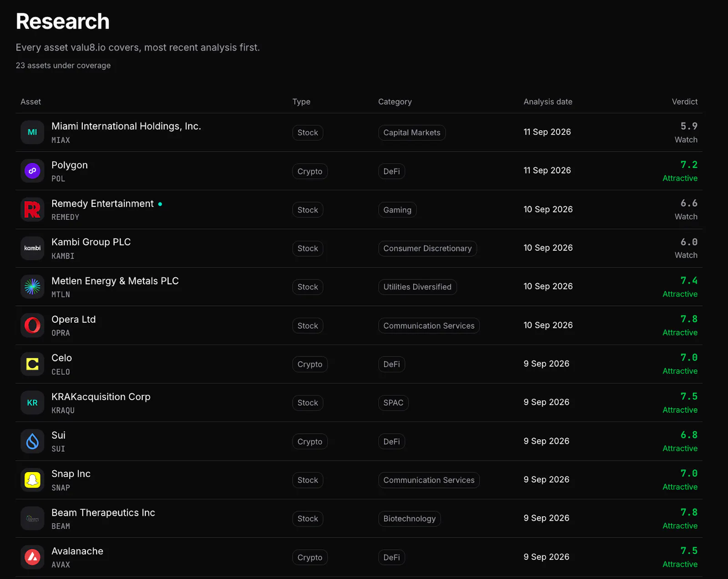This screenshot has height=579, width=728.
Task: Click the BEAM ticker text
Action: [61, 526]
